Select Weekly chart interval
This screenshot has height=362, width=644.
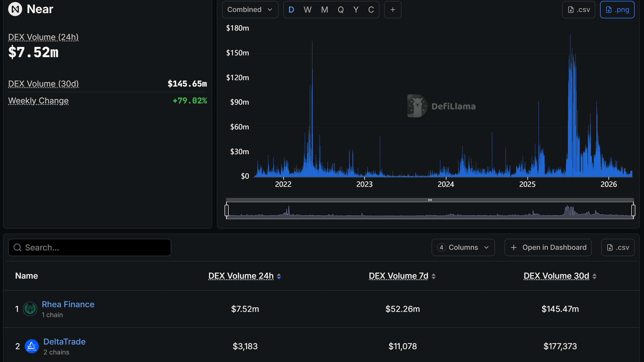[307, 9]
